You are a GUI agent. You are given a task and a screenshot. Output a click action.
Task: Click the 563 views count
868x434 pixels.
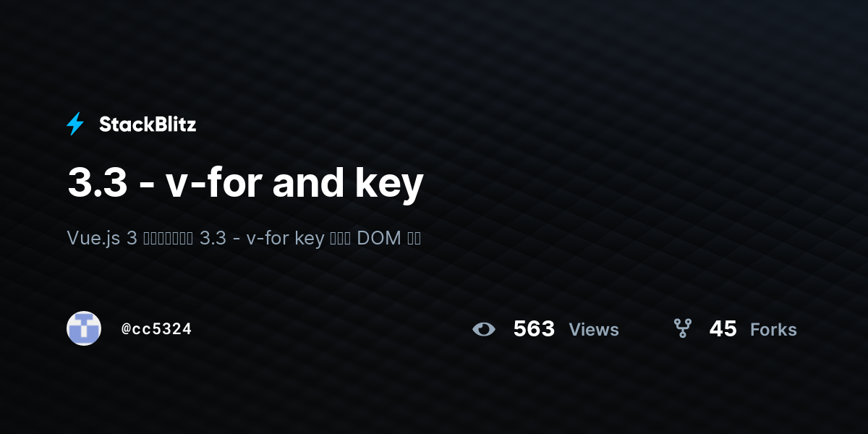(534, 329)
